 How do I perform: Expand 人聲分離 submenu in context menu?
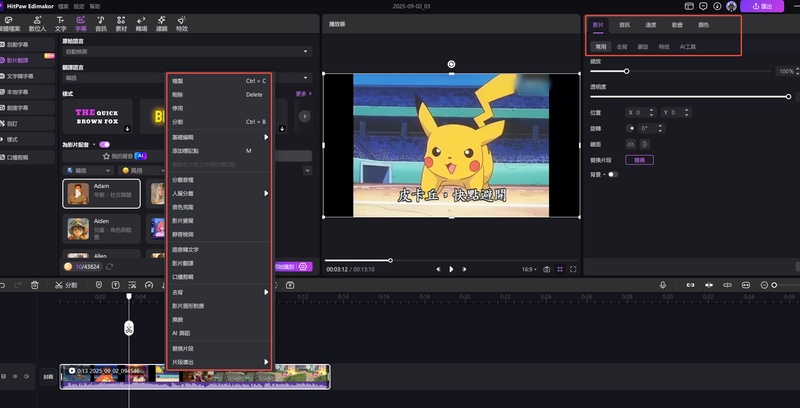219,194
